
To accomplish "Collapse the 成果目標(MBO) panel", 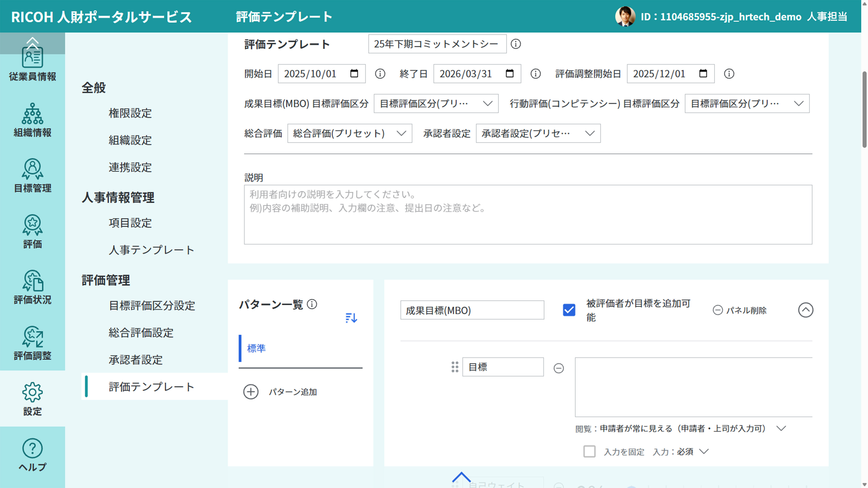I will (x=806, y=310).
